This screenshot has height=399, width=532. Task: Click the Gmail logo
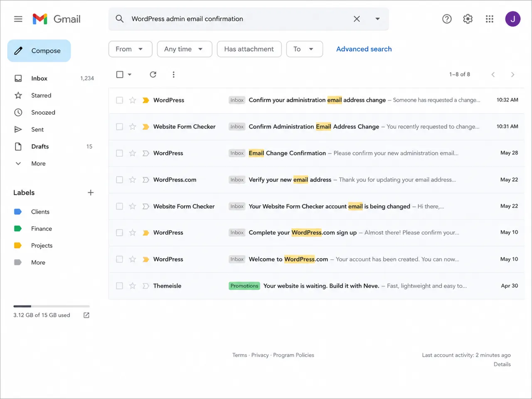tap(57, 19)
